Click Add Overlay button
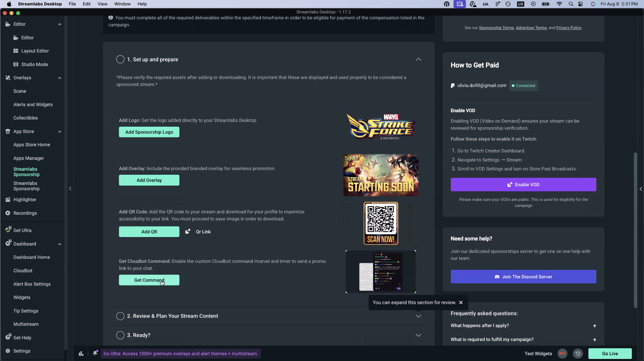Viewport: 644px width, 361px height. [149, 180]
